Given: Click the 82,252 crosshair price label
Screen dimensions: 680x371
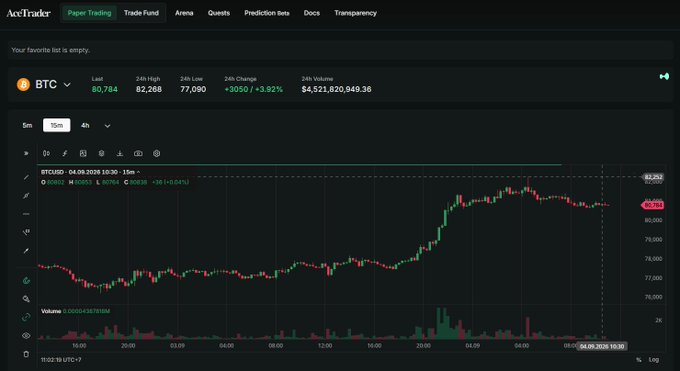Looking at the screenshot, I should click(x=653, y=177).
